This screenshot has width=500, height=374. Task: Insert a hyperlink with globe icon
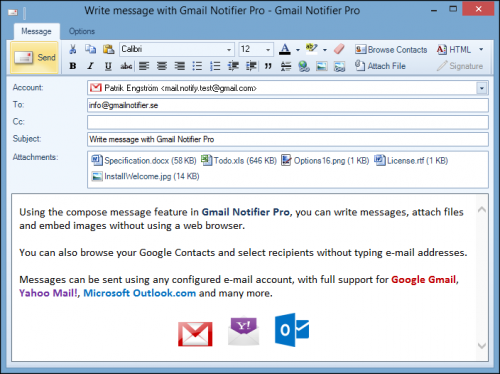pyautogui.click(x=304, y=66)
